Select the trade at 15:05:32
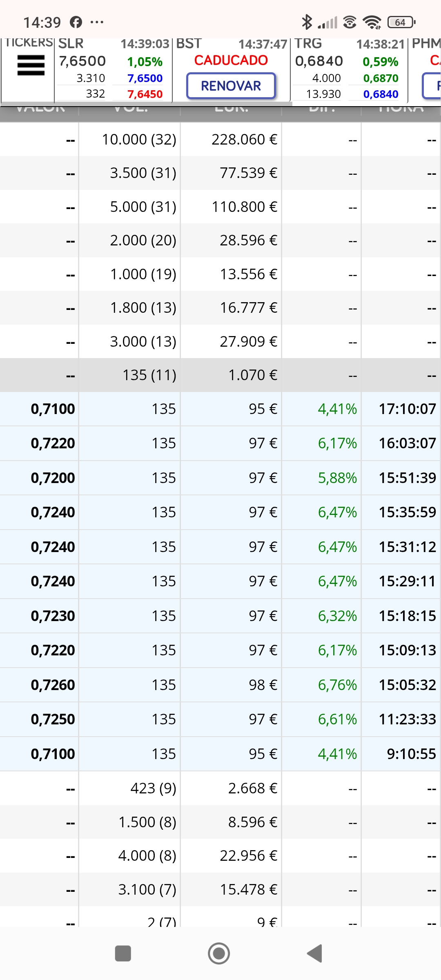441x980 pixels. click(220, 685)
